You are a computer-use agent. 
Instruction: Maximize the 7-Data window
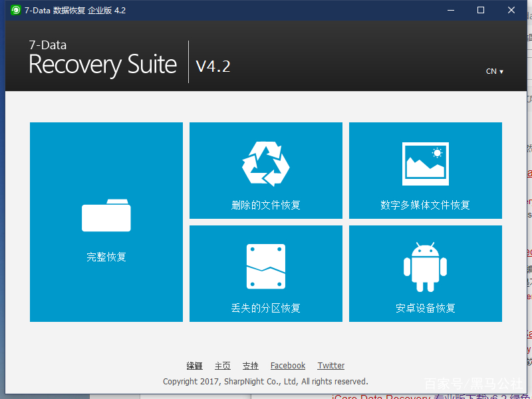[481, 10]
